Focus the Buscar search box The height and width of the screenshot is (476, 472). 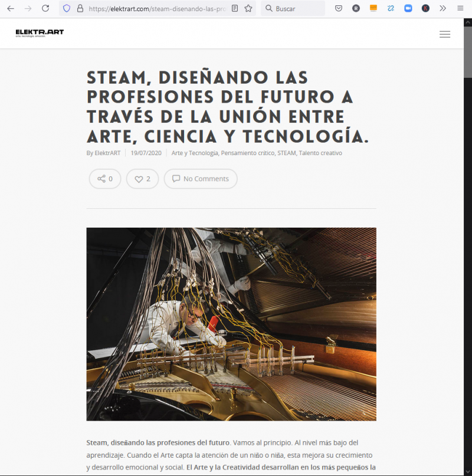pyautogui.click(x=293, y=8)
